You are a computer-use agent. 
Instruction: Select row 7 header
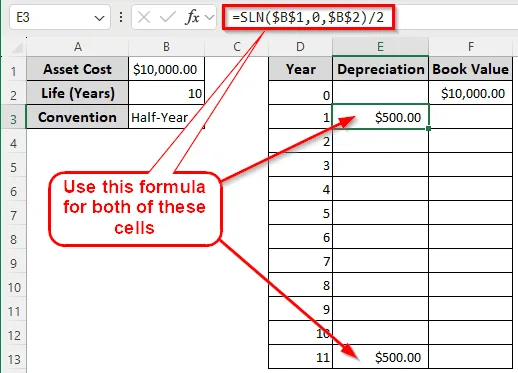tap(13, 213)
